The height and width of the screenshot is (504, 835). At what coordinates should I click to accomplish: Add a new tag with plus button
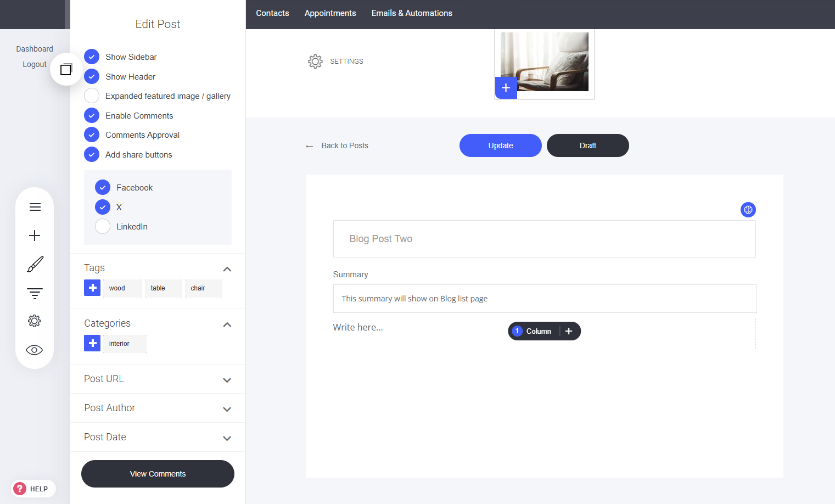tap(92, 288)
